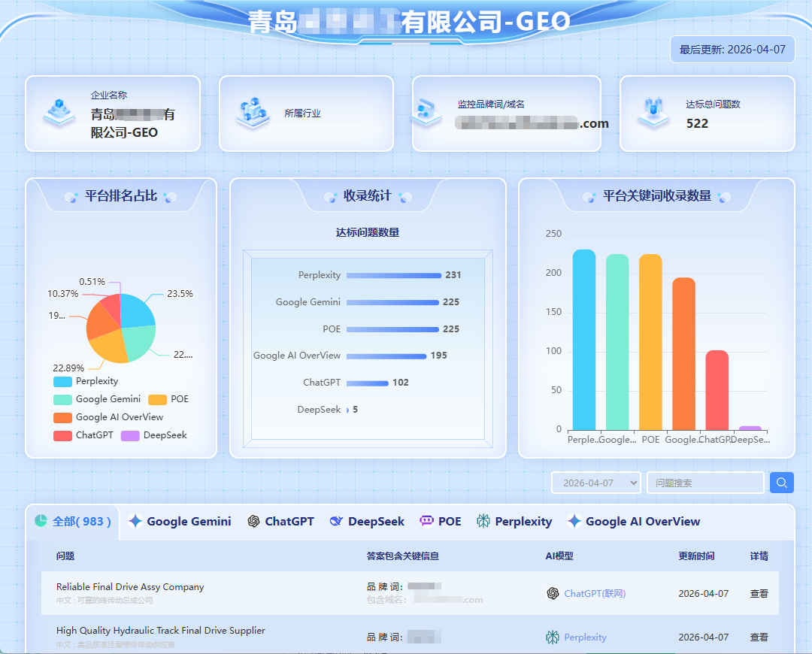Click the industry card cube icon
812x654 pixels.
pyautogui.click(x=252, y=113)
